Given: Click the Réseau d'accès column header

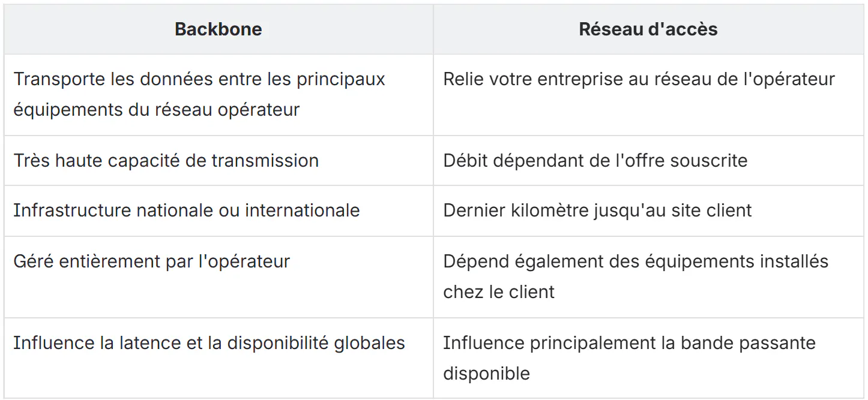Looking at the screenshot, I should pyautogui.click(x=648, y=29).
